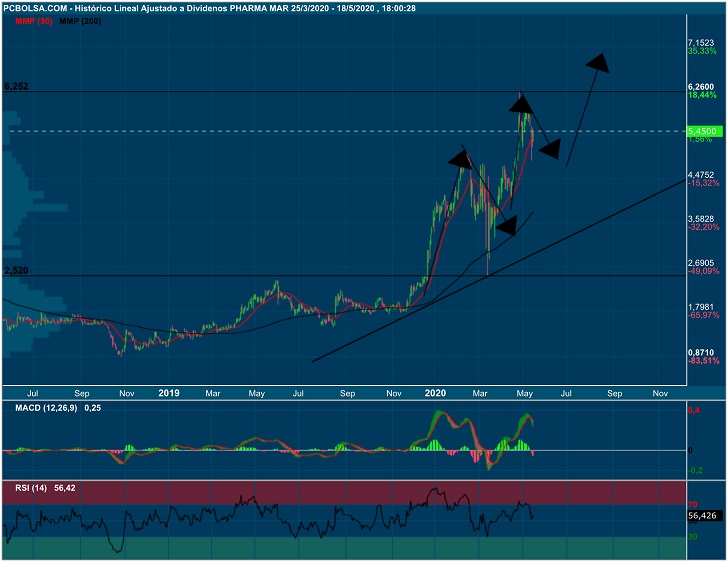
Task: Click the MACD current value 0,25
Action: 93,408
